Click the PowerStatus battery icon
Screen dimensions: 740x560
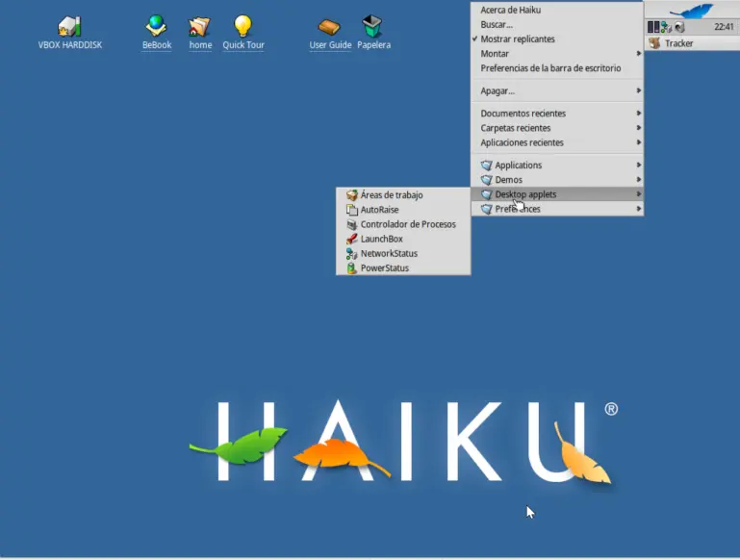(351, 267)
